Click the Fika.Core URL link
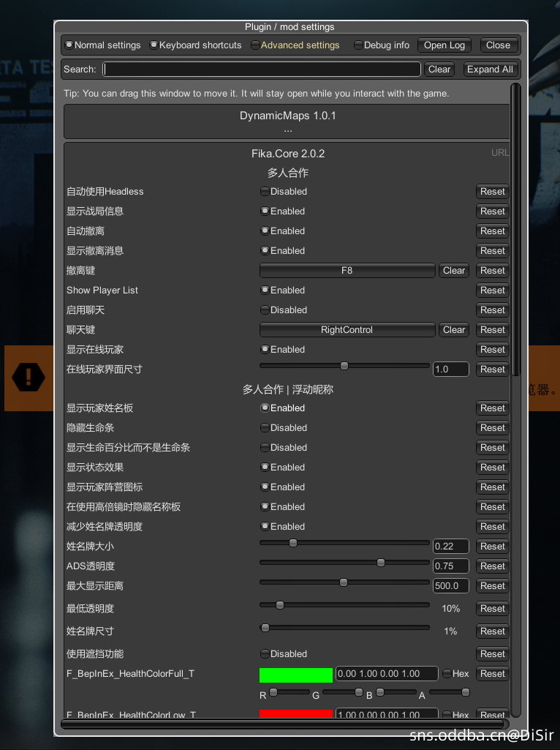 pos(500,153)
